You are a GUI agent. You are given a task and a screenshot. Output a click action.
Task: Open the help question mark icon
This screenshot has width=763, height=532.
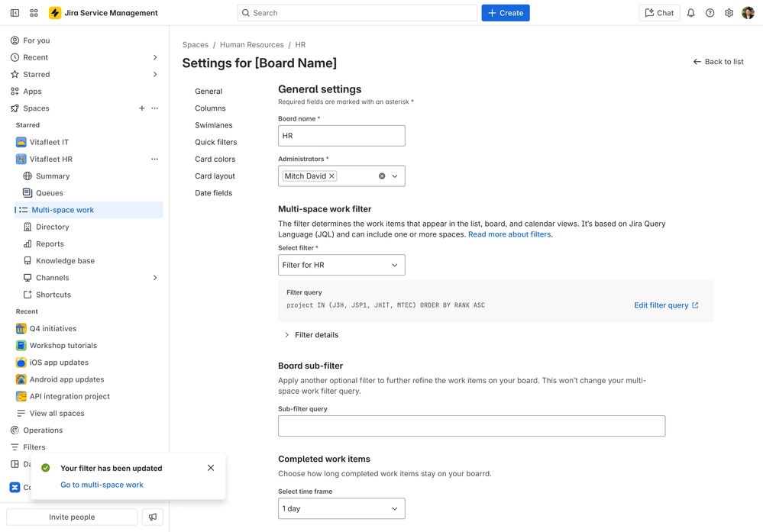point(710,13)
